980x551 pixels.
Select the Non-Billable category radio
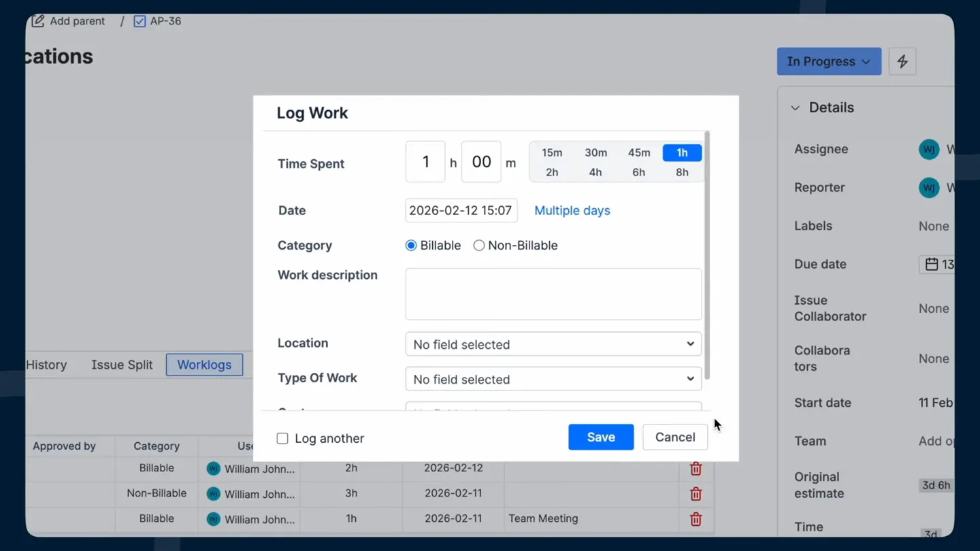[x=479, y=246]
